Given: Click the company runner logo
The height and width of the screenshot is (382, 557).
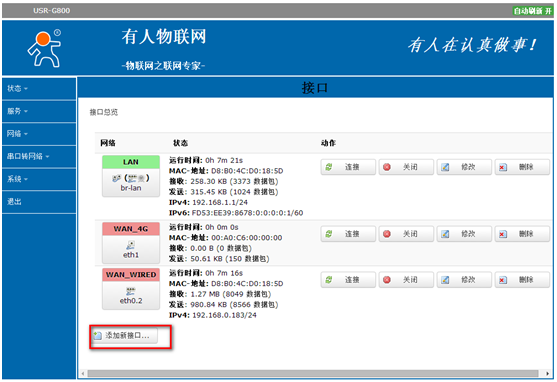Looking at the screenshot, I should [x=44, y=48].
